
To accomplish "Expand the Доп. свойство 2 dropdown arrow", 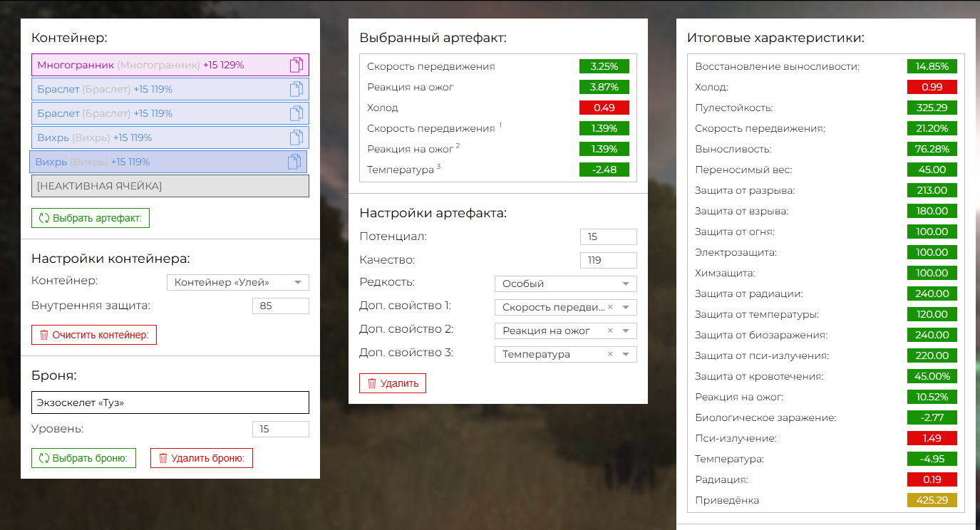I will point(626,331).
